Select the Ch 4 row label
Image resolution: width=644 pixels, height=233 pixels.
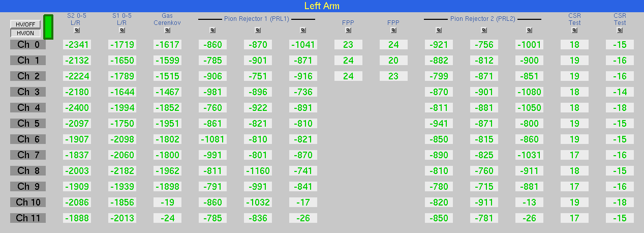(x=28, y=108)
